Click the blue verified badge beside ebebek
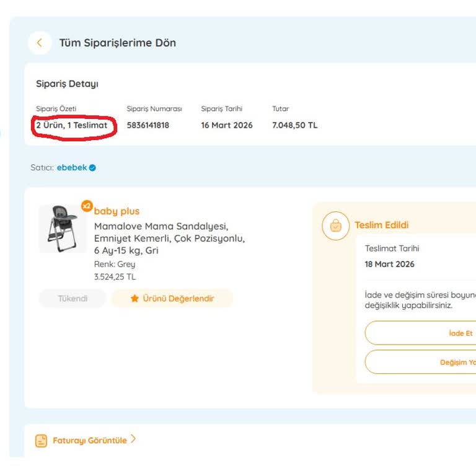The height and width of the screenshot is (476, 476). 92,167
